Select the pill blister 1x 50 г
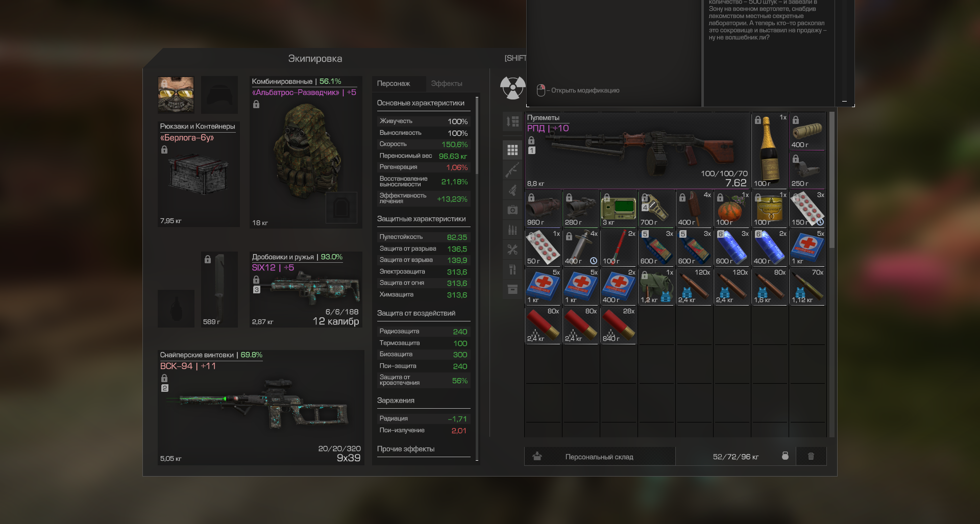Image resolution: width=980 pixels, height=524 pixels. [543, 248]
